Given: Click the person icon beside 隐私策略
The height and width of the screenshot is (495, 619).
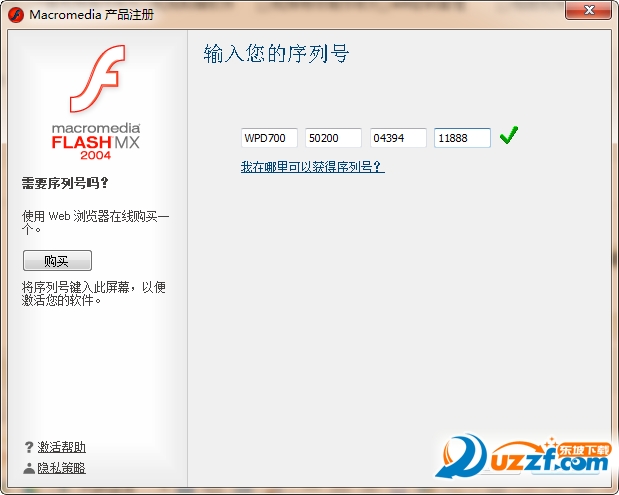Looking at the screenshot, I should point(29,469).
